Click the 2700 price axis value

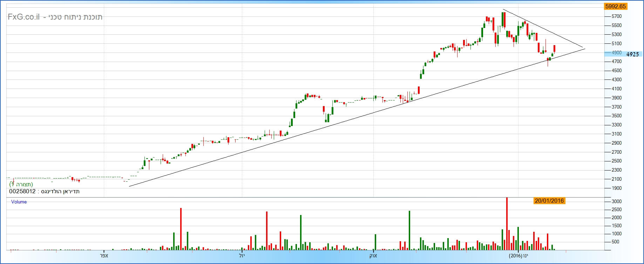click(x=616, y=152)
